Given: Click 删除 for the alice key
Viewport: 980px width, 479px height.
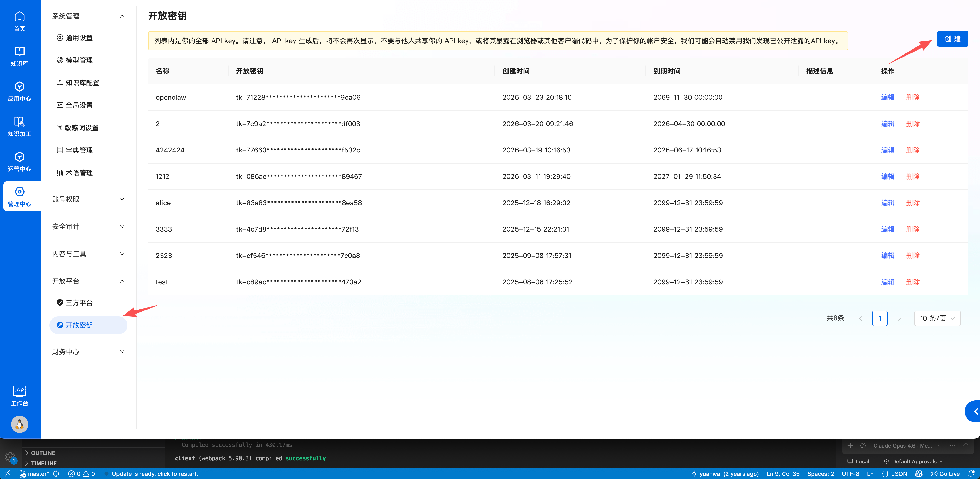Looking at the screenshot, I should point(913,203).
